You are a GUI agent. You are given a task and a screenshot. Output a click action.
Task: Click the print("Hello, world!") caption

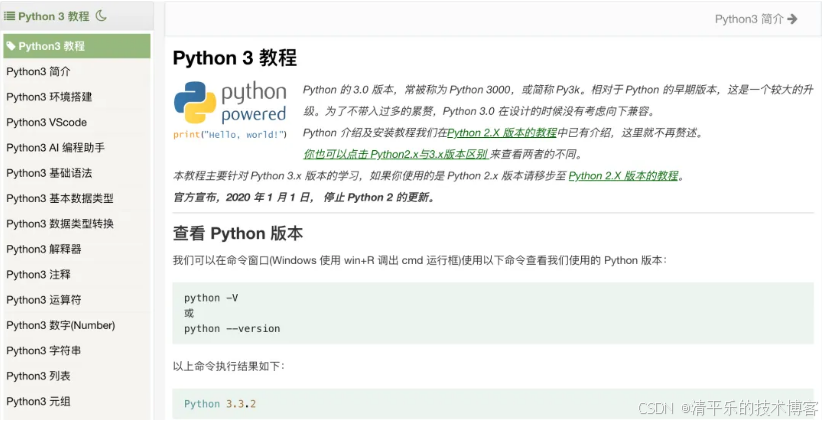[x=230, y=134]
